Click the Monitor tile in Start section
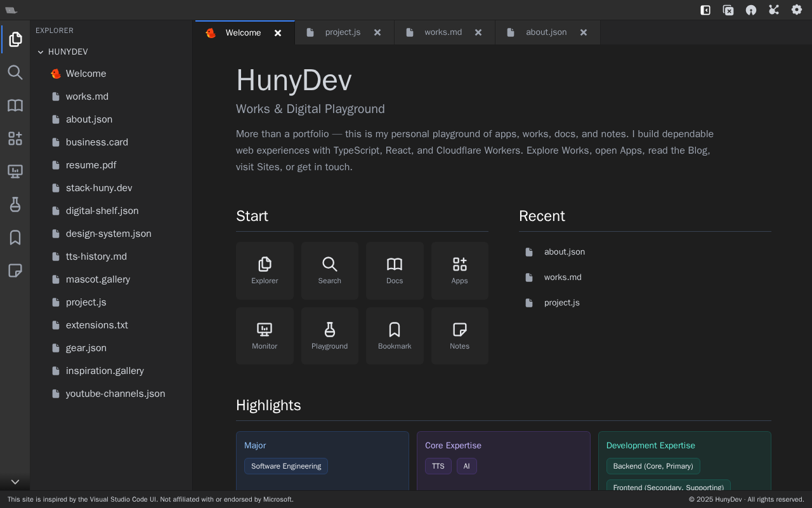The height and width of the screenshot is (508, 812). point(265,336)
